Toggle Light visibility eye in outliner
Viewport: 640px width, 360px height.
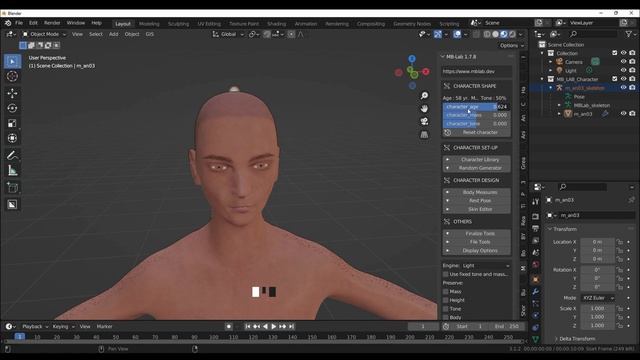623,70
